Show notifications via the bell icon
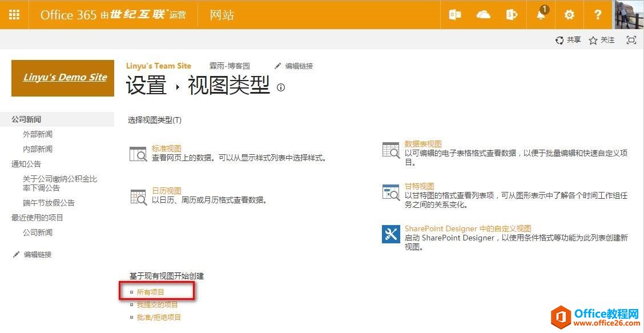 click(541, 15)
